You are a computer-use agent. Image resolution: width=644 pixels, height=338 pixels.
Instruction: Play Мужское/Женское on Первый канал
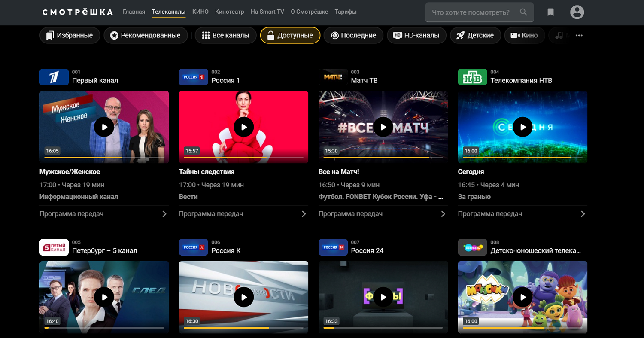point(104,127)
